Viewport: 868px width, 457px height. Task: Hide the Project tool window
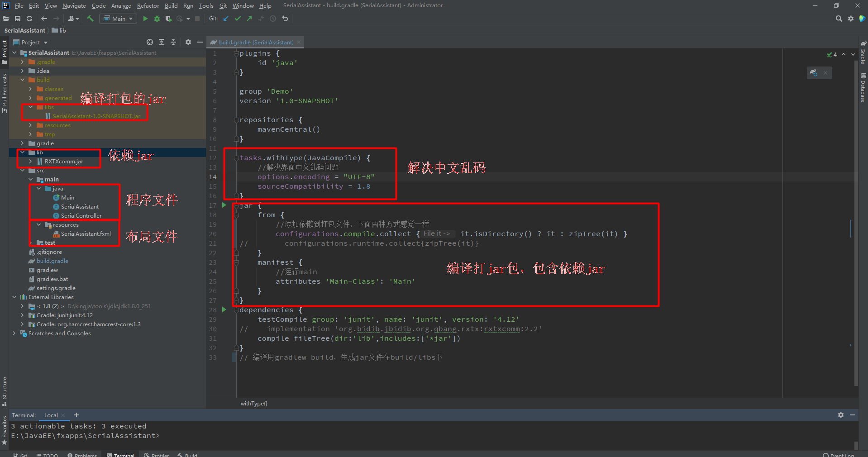[200, 42]
